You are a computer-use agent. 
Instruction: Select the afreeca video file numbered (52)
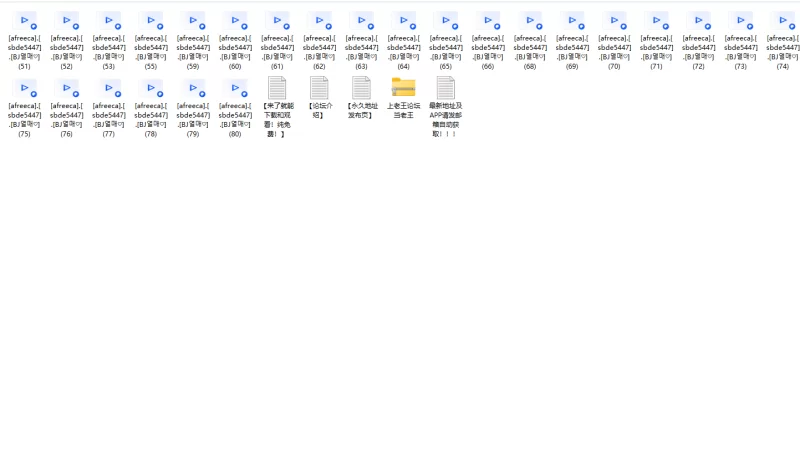click(x=67, y=41)
